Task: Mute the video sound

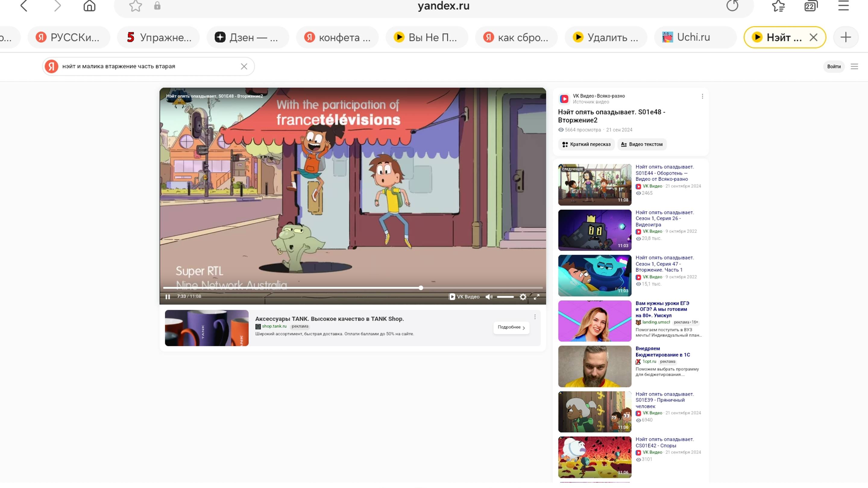Action: click(x=489, y=297)
